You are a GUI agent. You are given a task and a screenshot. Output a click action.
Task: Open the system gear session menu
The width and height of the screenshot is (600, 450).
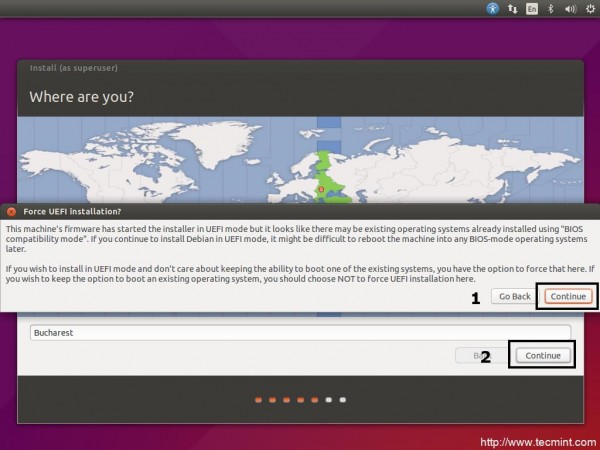[590, 8]
